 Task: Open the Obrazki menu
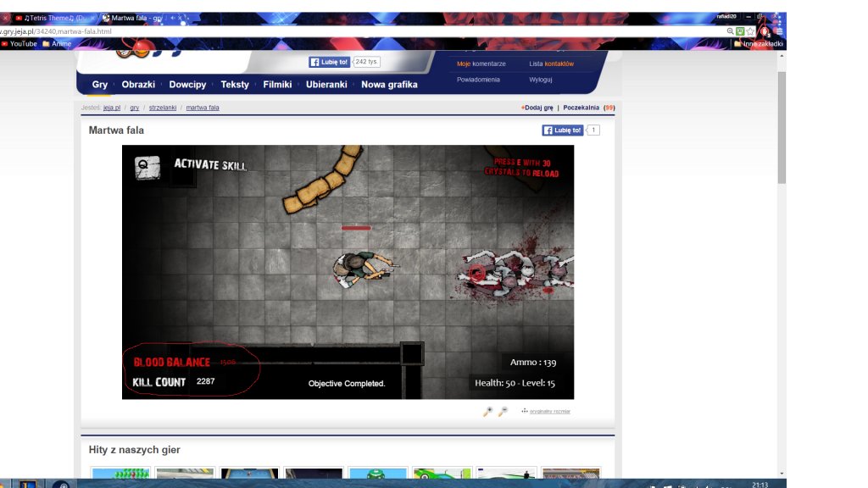[x=138, y=85]
